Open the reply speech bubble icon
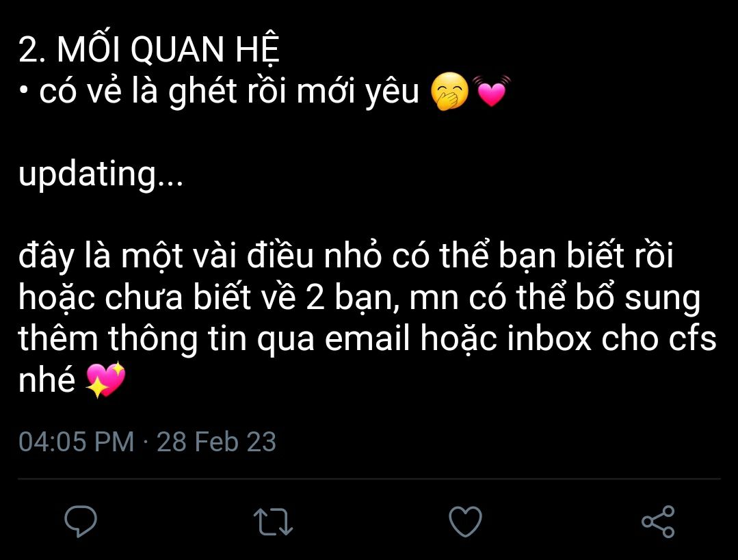 [x=81, y=522]
